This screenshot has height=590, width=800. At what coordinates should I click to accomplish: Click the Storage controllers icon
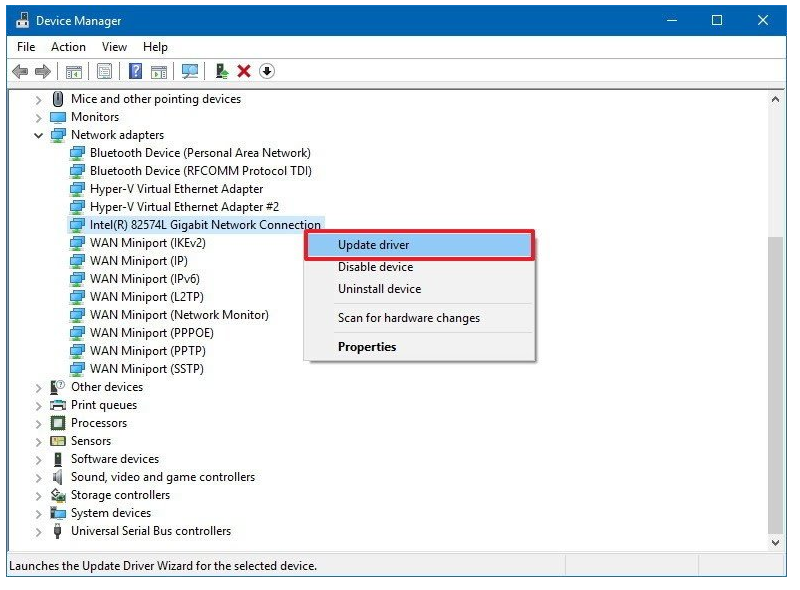tap(58, 495)
